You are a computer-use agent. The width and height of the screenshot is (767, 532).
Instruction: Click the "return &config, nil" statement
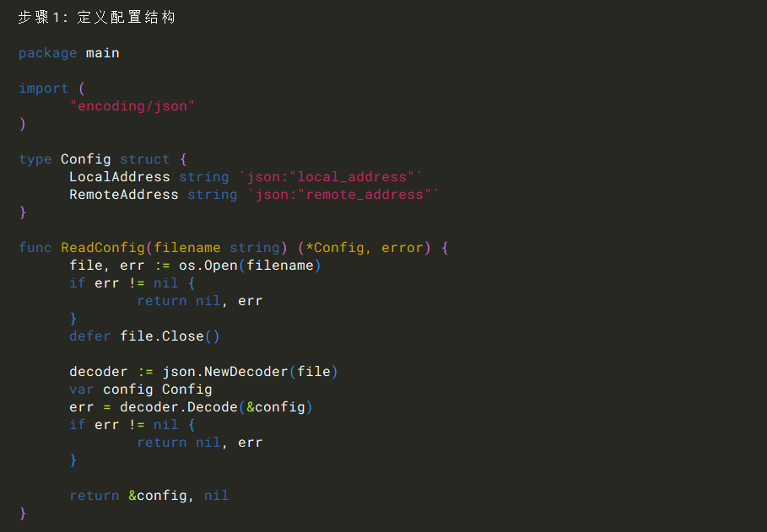point(149,496)
